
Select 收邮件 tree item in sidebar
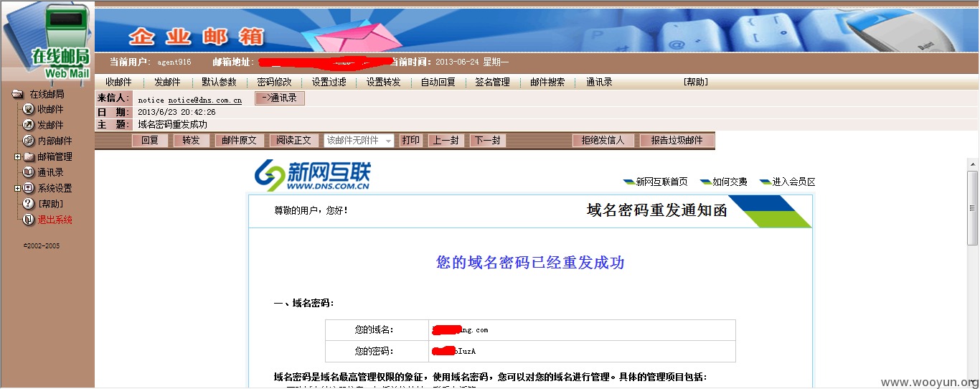pyautogui.click(x=50, y=109)
